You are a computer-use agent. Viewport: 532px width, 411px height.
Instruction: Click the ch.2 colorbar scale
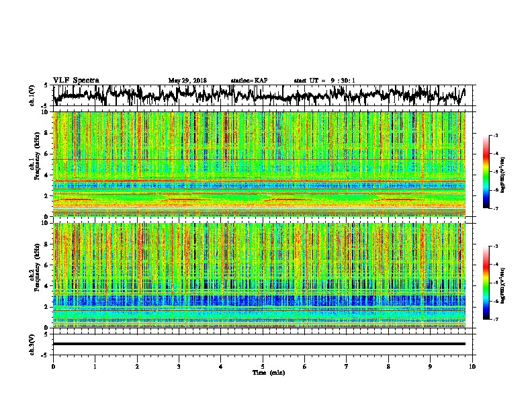486,283
